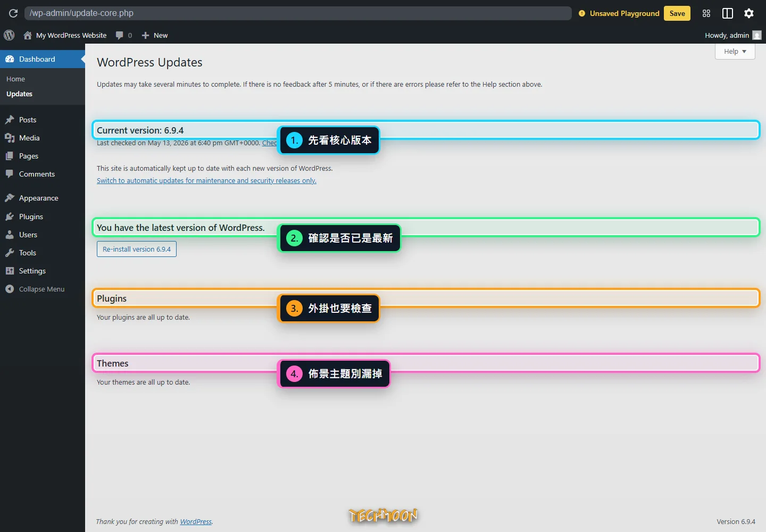Toggle the split panel layout icon
Screen dimensions: 766x532
(x=728, y=13)
